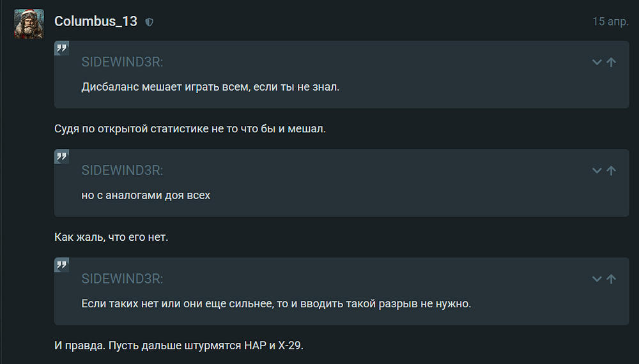Open SIDEWIND3R name above "Если таких нет" quote

[x=122, y=279]
